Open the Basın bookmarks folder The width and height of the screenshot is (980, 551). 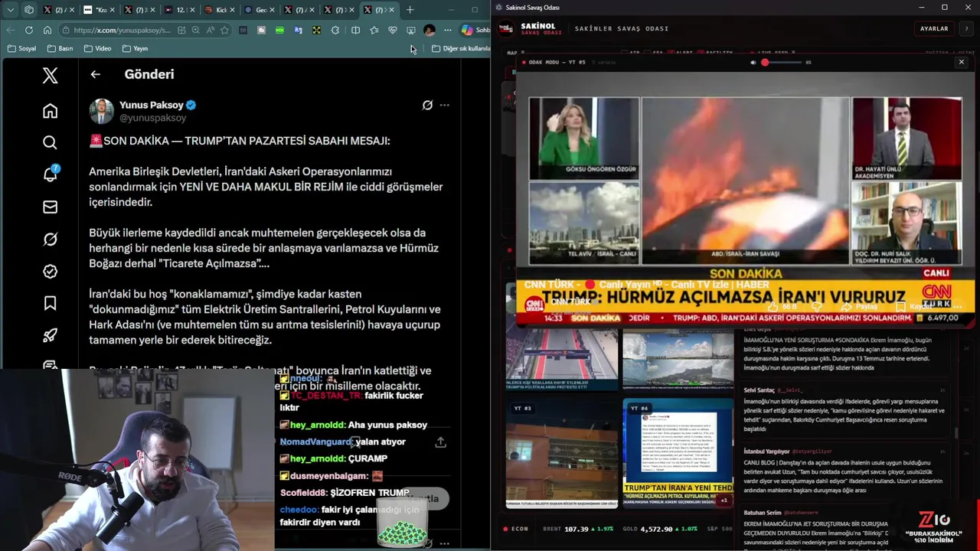click(x=60, y=48)
